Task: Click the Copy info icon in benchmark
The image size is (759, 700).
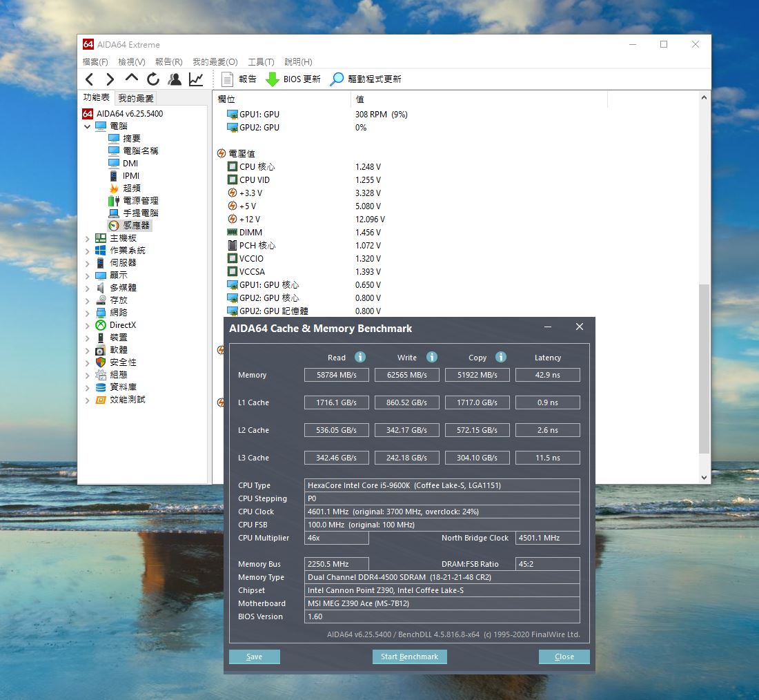Action: tap(501, 357)
